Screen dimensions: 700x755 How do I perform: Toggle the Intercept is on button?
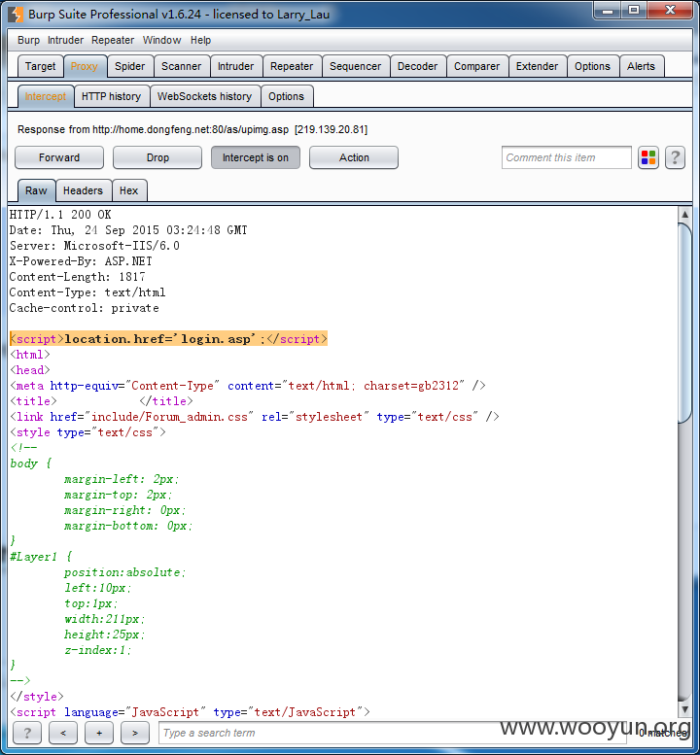click(256, 157)
